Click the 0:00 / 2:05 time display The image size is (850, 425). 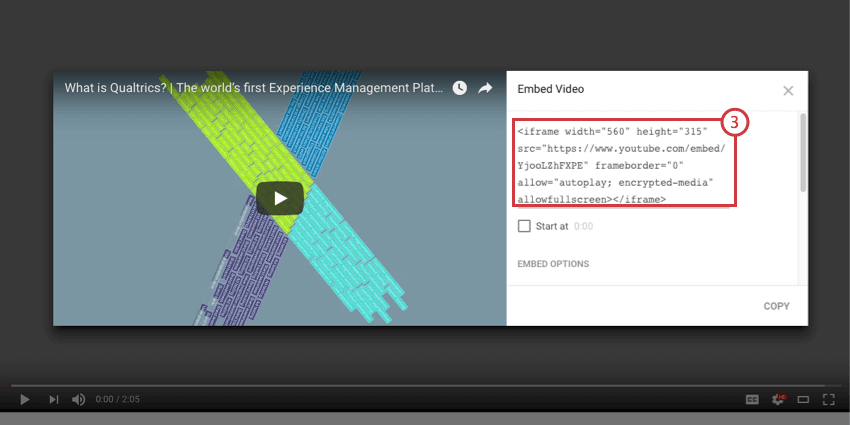(118, 400)
